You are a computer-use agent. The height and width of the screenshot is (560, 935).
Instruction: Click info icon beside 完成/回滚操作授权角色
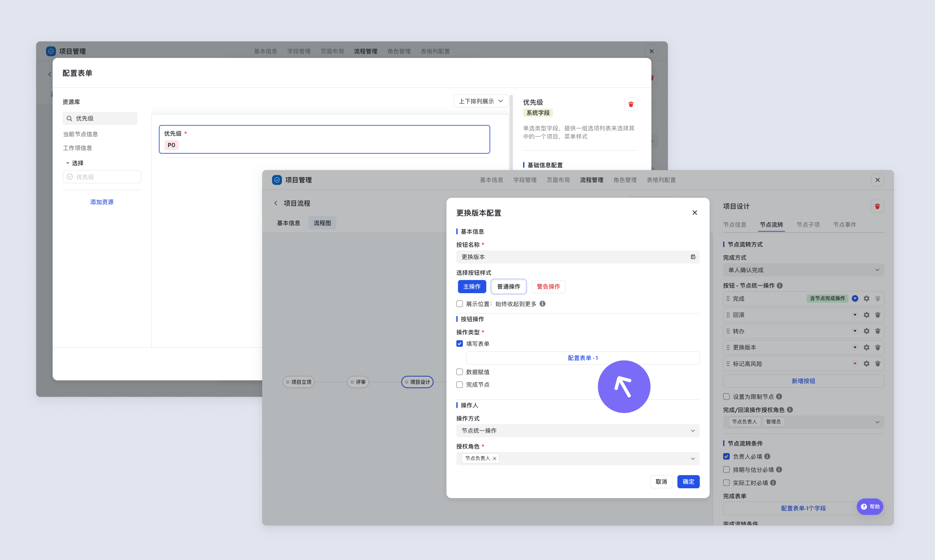click(790, 410)
